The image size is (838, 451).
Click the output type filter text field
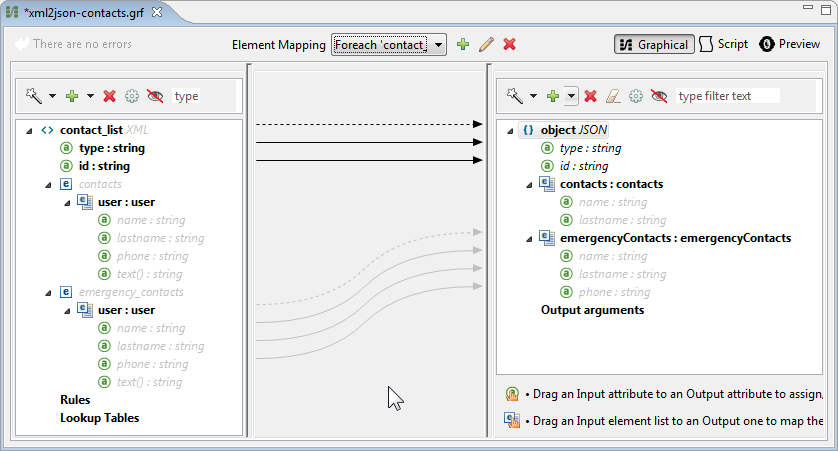(727, 96)
